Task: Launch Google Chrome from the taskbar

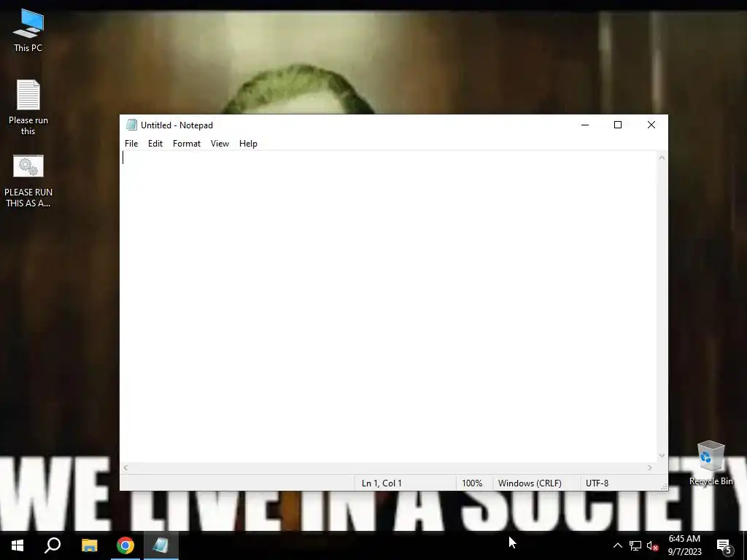Action: (125, 545)
